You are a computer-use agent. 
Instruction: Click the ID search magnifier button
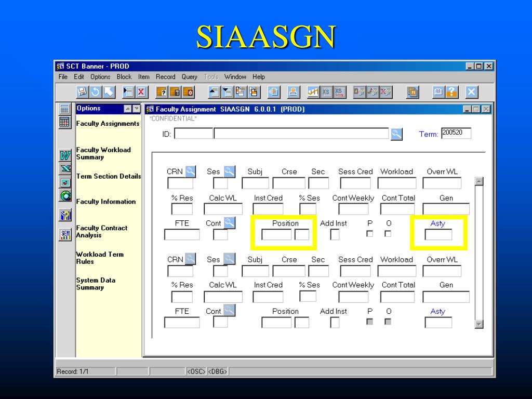coord(396,134)
